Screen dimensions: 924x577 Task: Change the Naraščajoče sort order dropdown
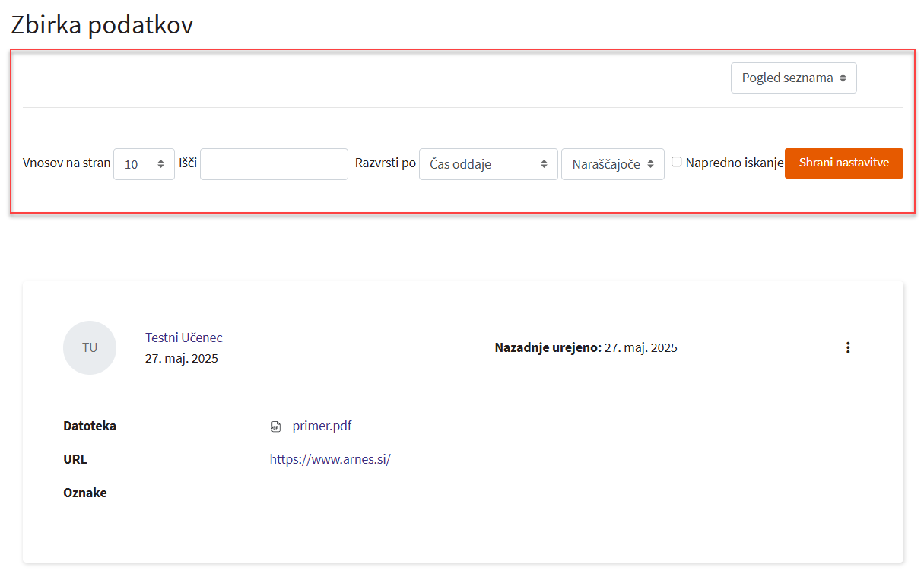612,164
